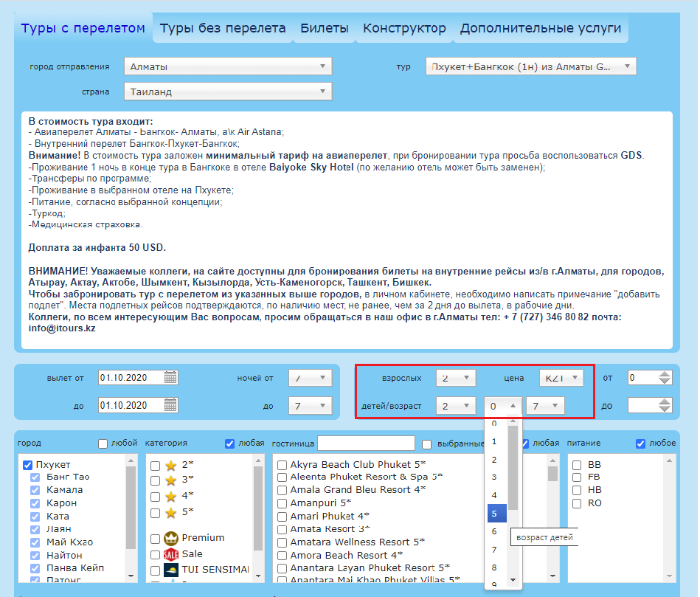The image size is (700, 597).
Task: Open the calendar for departure start date
Action: point(170,377)
